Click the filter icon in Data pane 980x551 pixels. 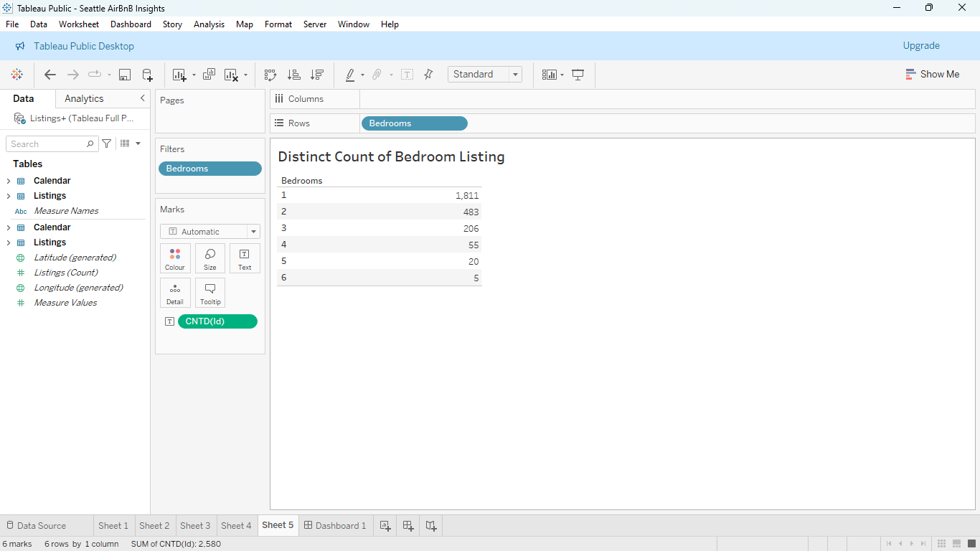click(x=107, y=143)
